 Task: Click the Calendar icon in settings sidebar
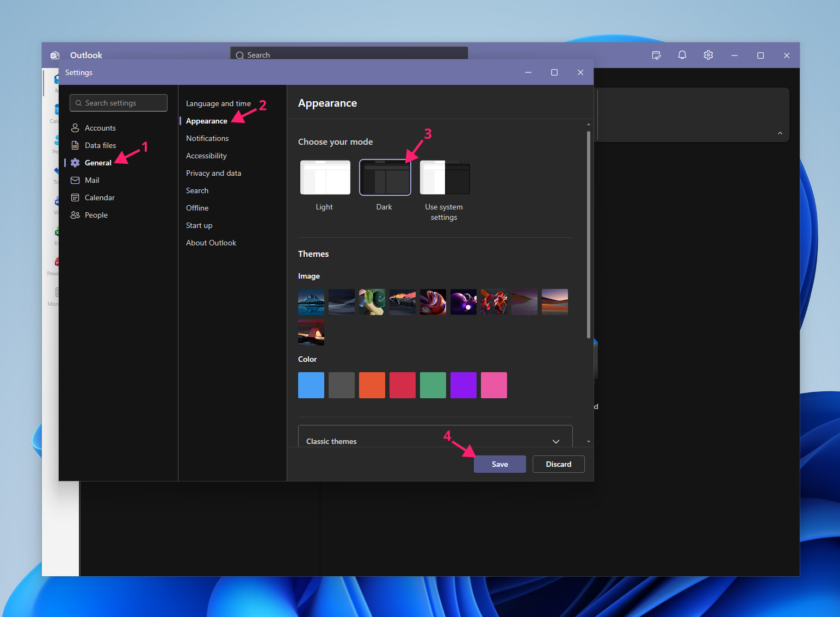coord(75,198)
